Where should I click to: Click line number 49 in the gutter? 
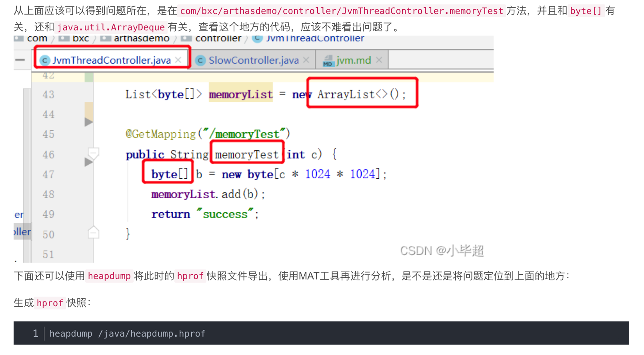click(x=48, y=215)
